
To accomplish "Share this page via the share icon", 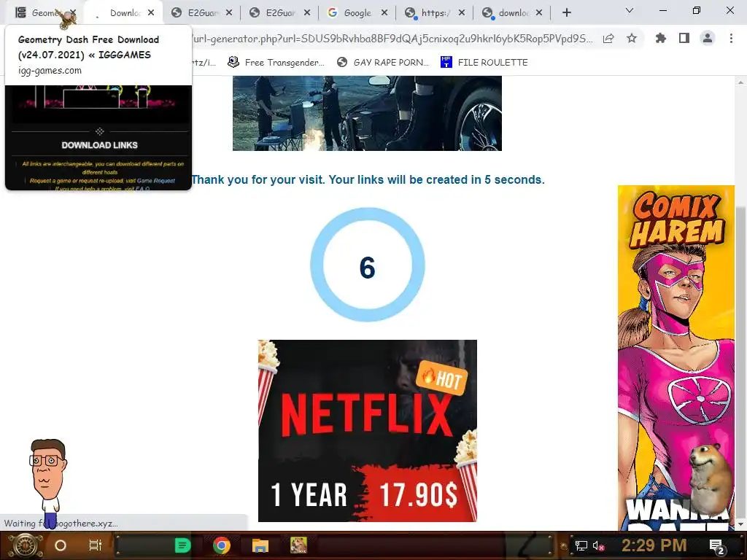I will pos(608,39).
